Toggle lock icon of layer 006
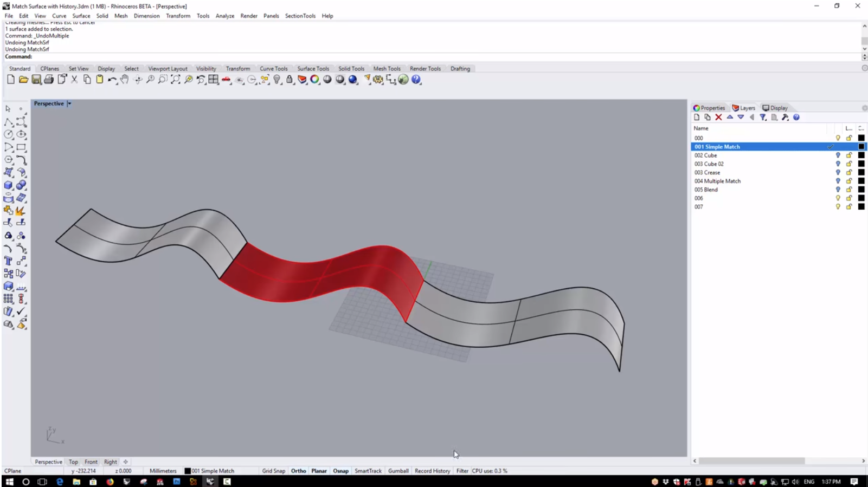 pos(849,198)
